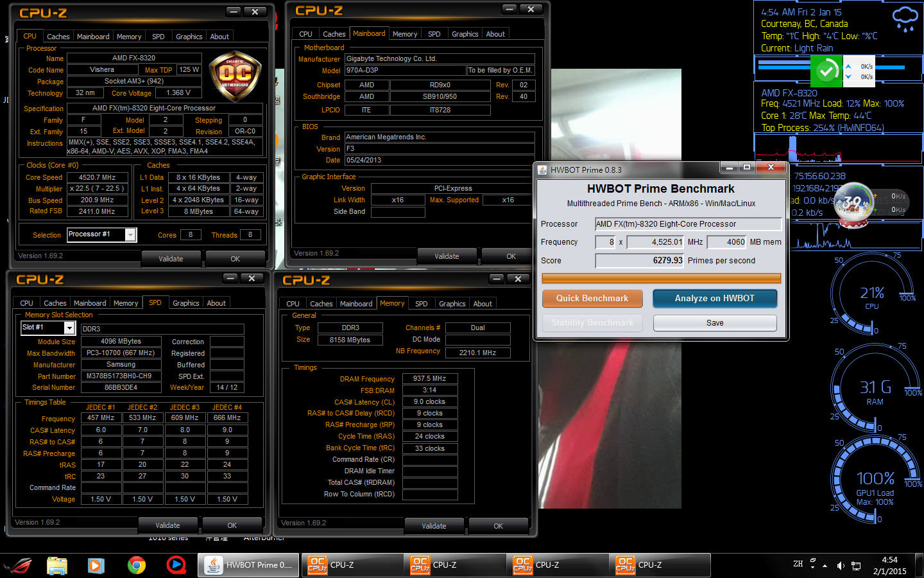The height and width of the screenshot is (578, 924).
Task: Click the rain cloud weather icon
Action: pos(905,19)
